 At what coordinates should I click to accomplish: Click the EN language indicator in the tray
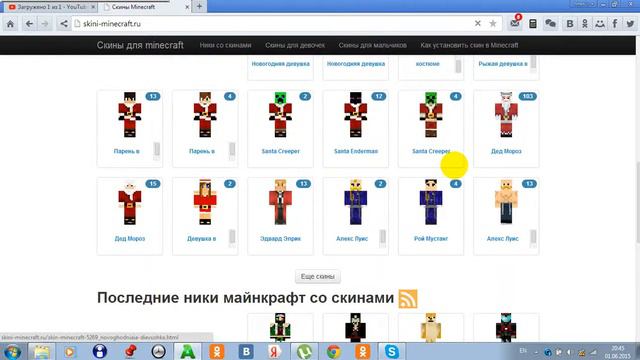click(x=523, y=350)
